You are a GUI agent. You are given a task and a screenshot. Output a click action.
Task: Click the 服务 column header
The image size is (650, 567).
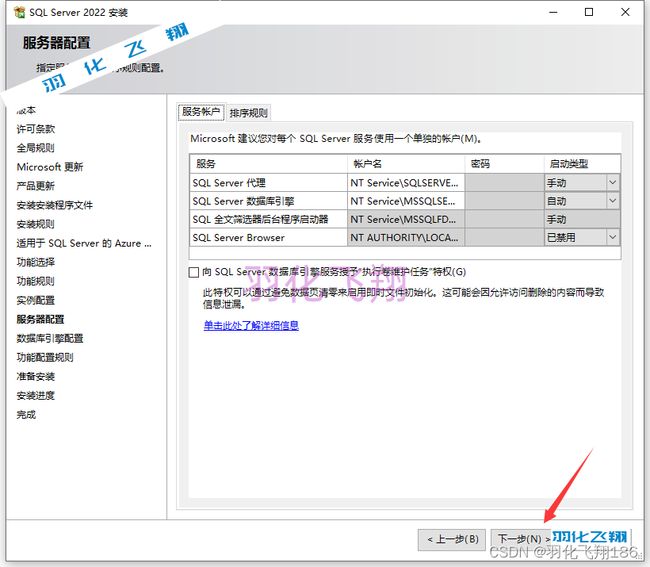coord(268,164)
